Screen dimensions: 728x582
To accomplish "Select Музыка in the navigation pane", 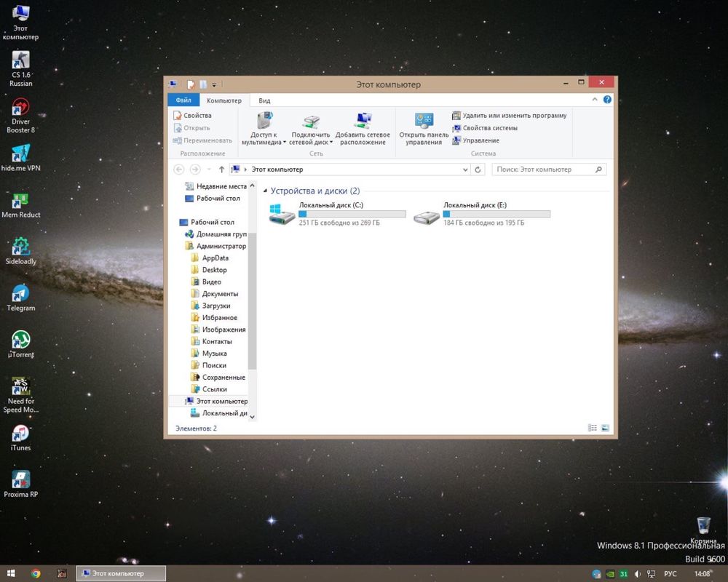I will pos(209,354).
